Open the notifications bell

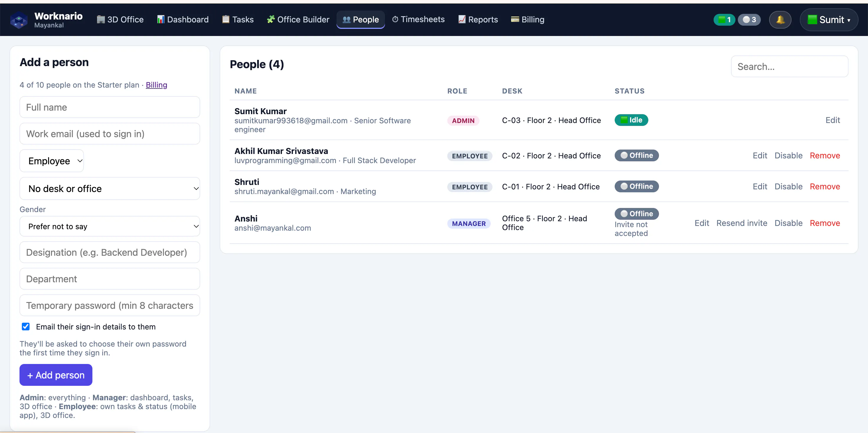tap(780, 19)
